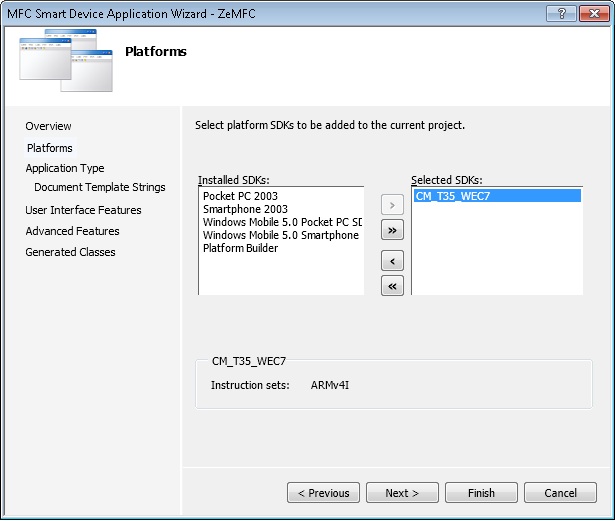Select Windows Mobile 5.0 Smartphone SDK
This screenshot has width=615, height=521.
pos(281,235)
